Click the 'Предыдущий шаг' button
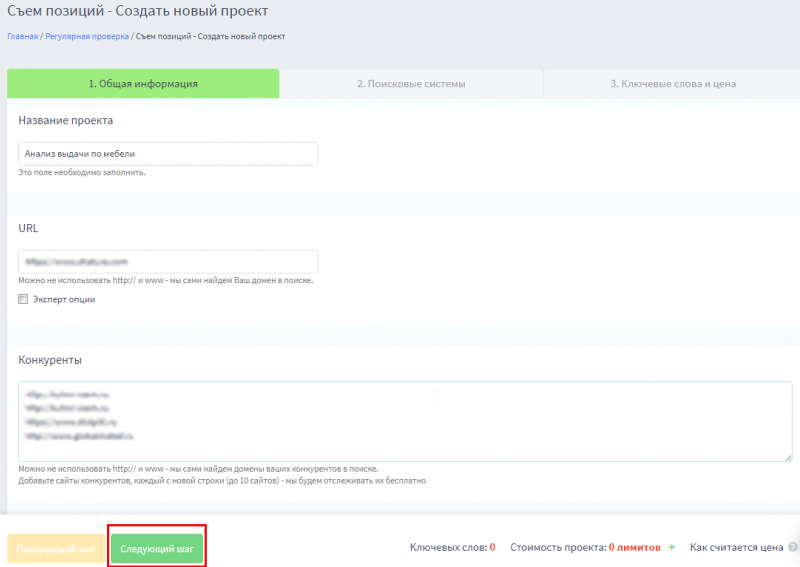The height and width of the screenshot is (567, 800). click(56, 549)
